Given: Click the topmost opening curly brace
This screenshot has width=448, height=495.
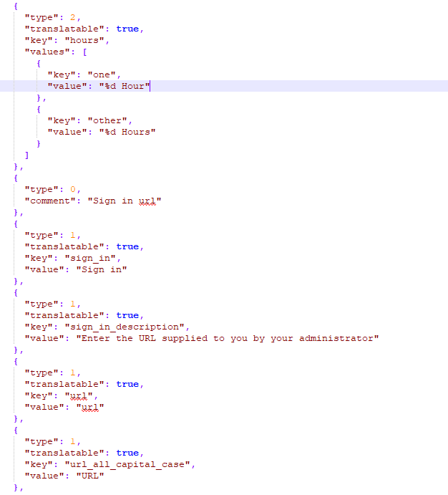Looking at the screenshot, I should pyautogui.click(x=16, y=6).
